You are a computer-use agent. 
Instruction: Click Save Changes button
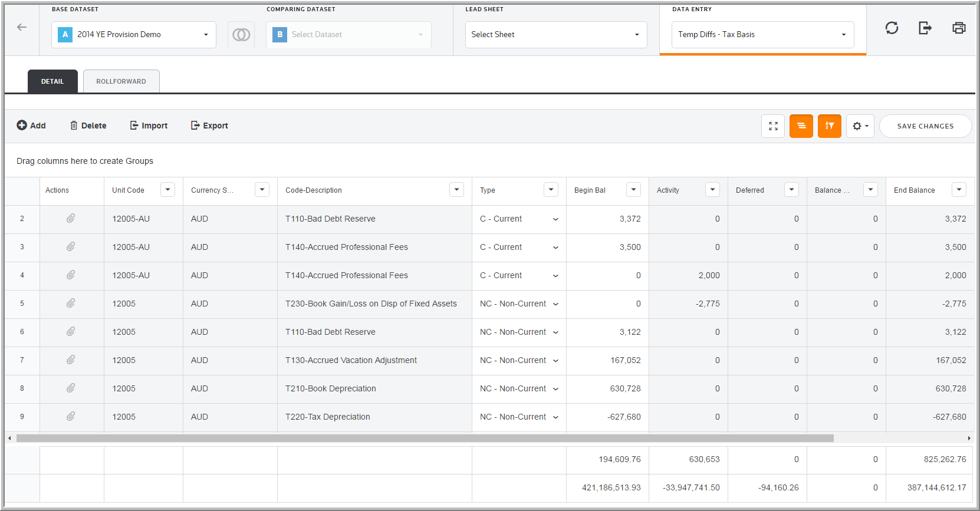click(x=925, y=126)
